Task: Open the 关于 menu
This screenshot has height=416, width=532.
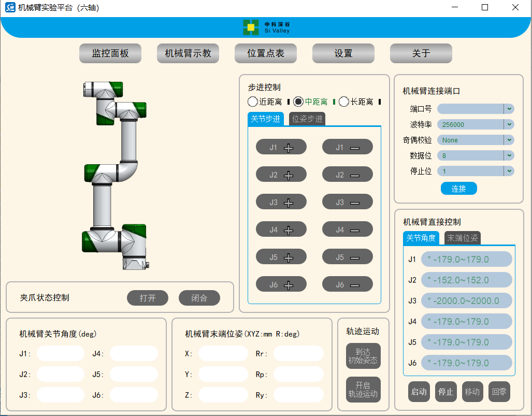Action: 421,53
